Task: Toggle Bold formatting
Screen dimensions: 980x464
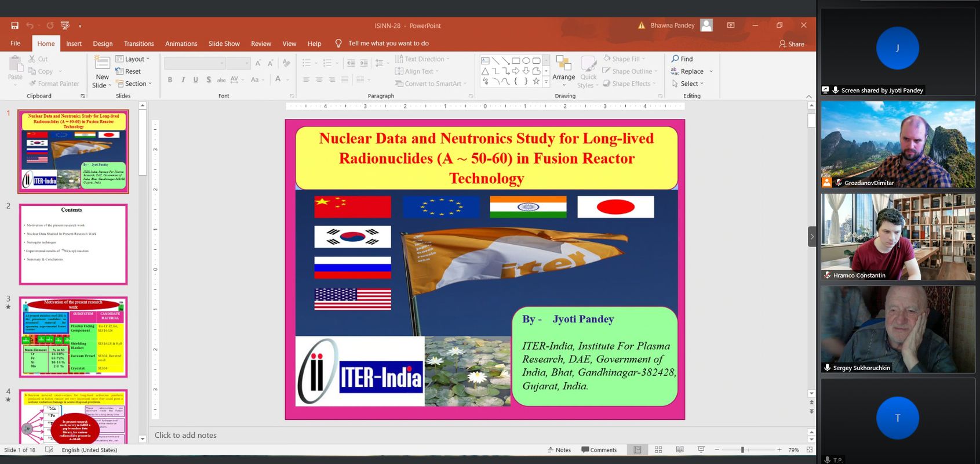Action: click(170, 79)
